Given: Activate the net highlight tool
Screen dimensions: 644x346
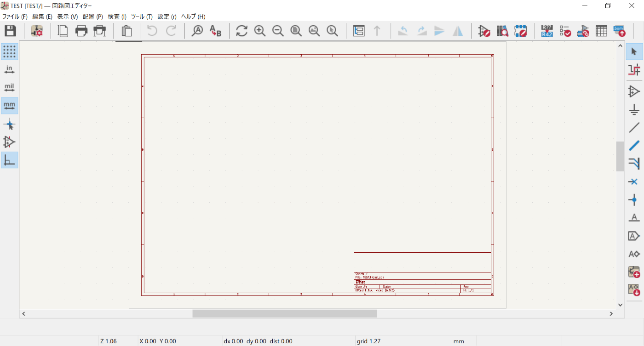Looking at the screenshot, I should (x=634, y=70).
